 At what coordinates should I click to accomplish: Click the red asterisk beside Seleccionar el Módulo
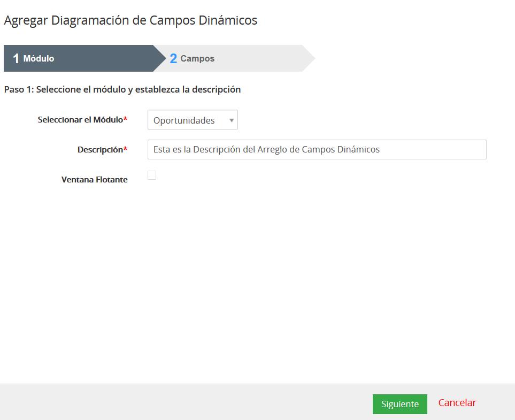coord(126,119)
